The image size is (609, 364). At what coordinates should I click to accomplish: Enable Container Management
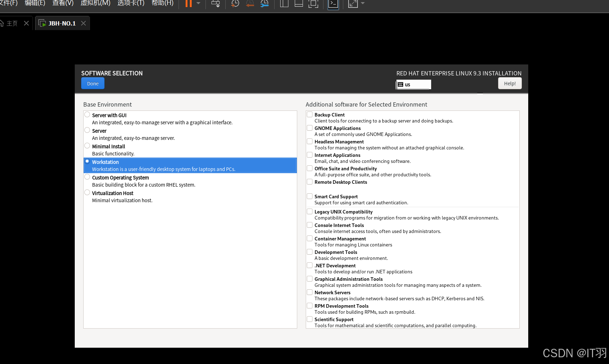click(310, 238)
